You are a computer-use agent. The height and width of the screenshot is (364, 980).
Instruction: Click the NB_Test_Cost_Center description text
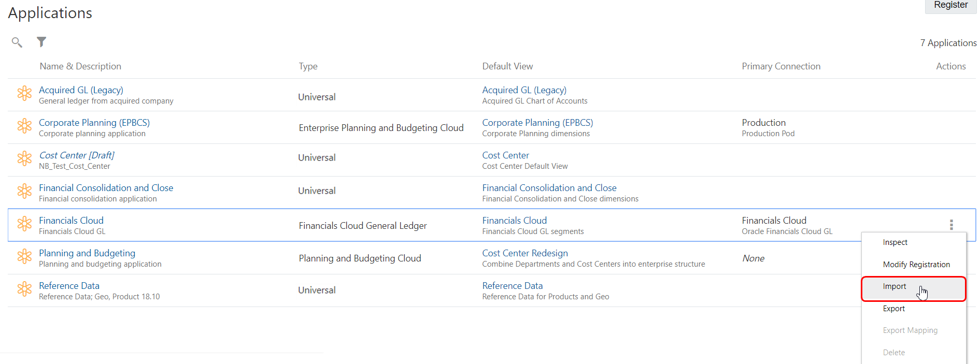[x=75, y=166]
